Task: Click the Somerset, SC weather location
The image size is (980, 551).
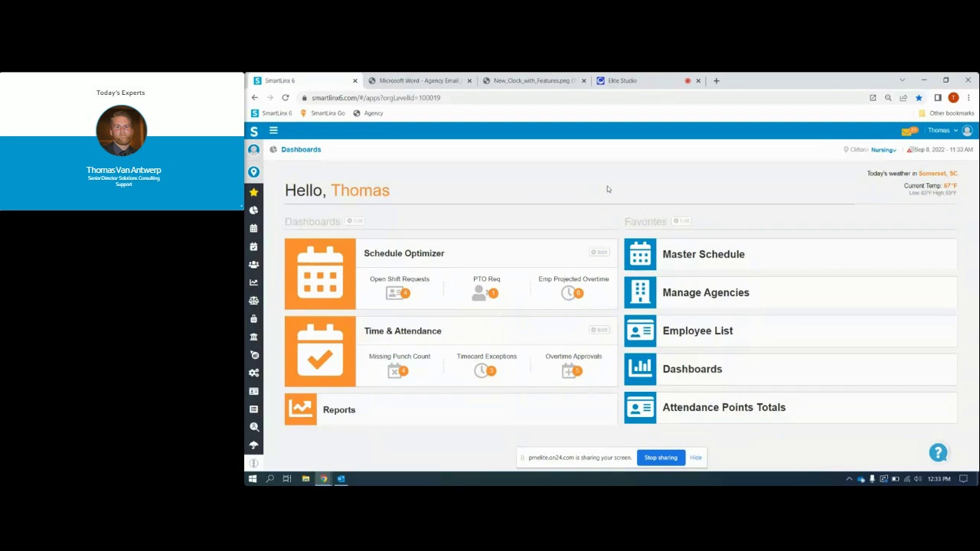Action: tap(938, 174)
